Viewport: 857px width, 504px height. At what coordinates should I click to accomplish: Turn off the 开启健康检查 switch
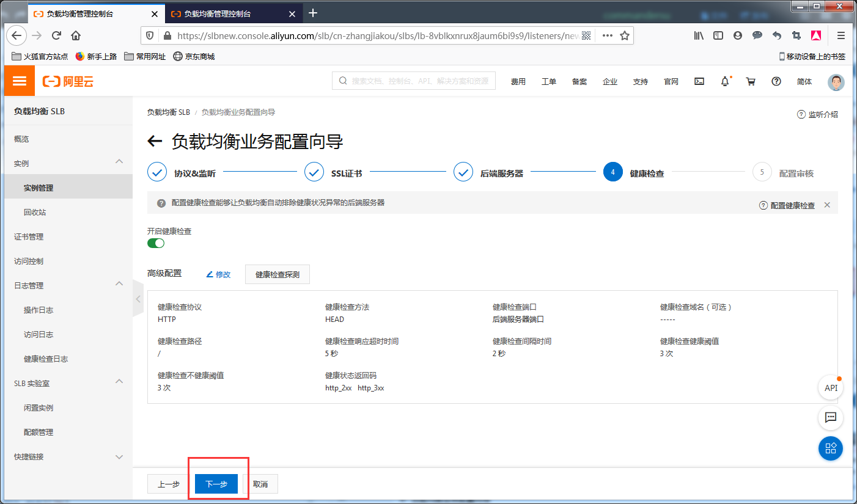(x=156, y=243)
